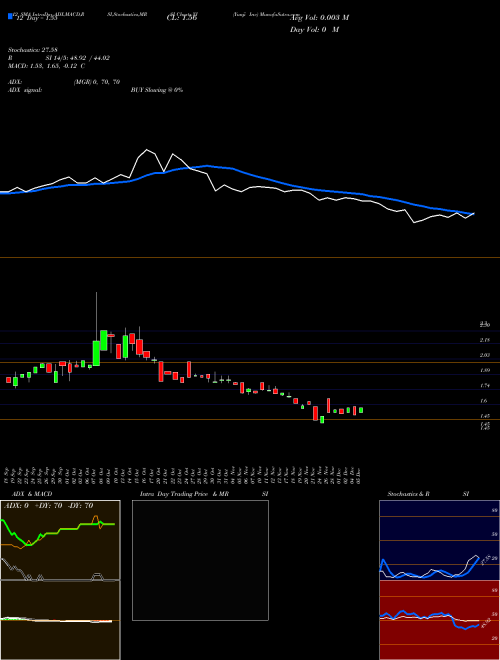This screenshot has width=500, height=660.
Task: Open the red RSI indicator chart
Action: point(439,620)
